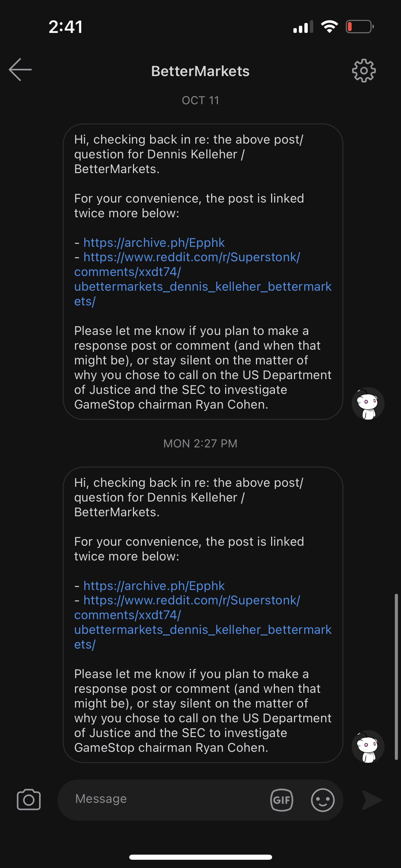Screen dimensions: 401x868
Task: Click the chat scrollbar on right edge
Action: coord(396,679)
